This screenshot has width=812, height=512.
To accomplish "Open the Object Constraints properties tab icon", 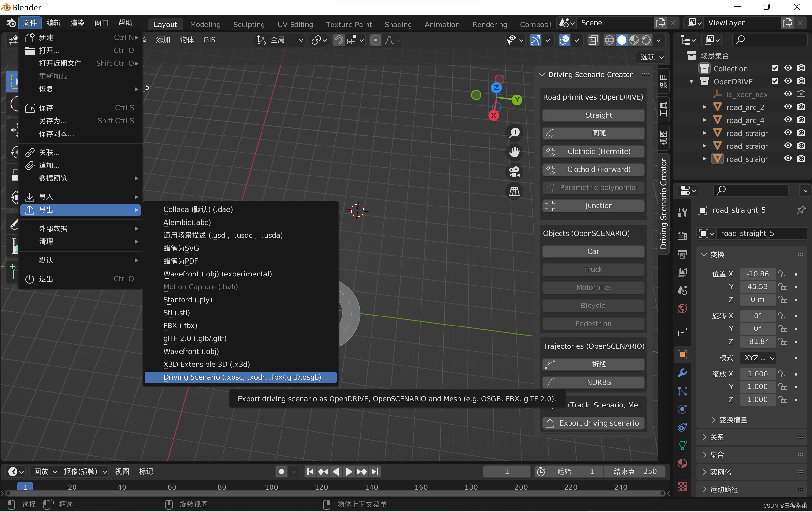I will click(682, 427).
